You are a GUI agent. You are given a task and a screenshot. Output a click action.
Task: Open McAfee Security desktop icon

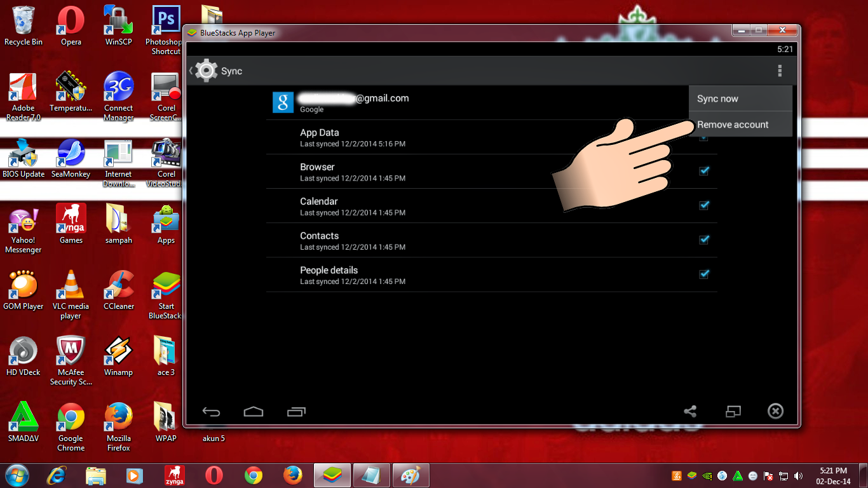(x=71, y=361)
